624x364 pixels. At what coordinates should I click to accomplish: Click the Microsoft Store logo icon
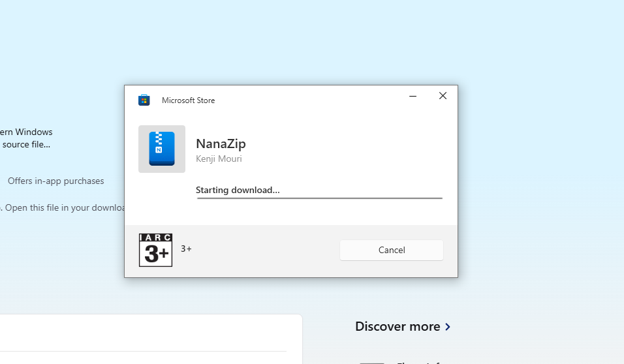point(144,100)
